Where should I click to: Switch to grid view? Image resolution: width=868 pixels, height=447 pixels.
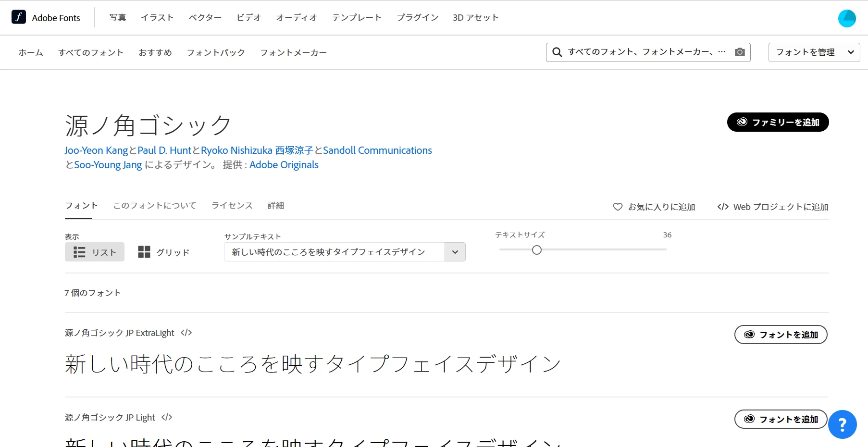(164, 252)
